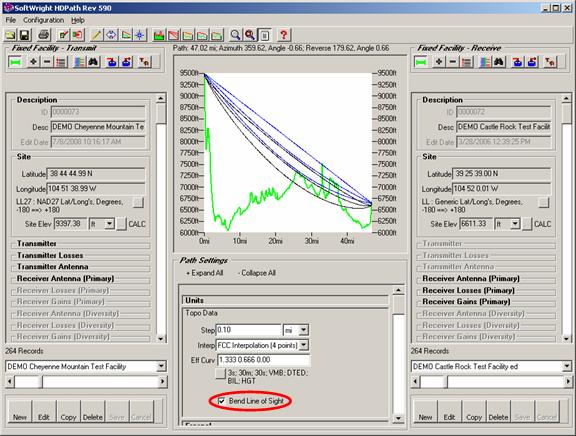Click the plus icon in Receive toolbar
Image resolution: width=576 pixels, height=436 pixels.
click(439, 62)
